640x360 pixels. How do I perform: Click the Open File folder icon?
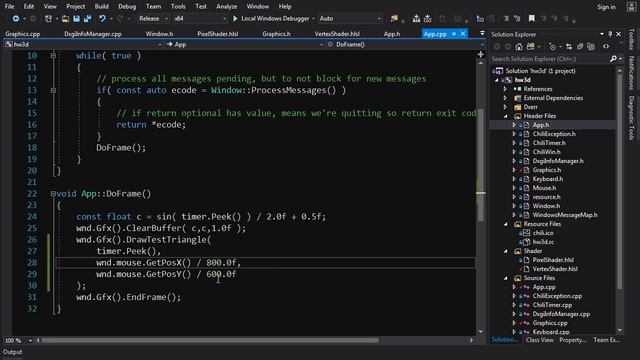65,19
